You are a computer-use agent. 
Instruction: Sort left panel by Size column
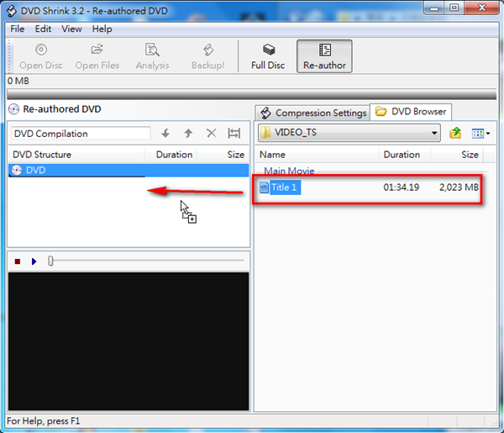pyautogui.click(x=223, y=155)
